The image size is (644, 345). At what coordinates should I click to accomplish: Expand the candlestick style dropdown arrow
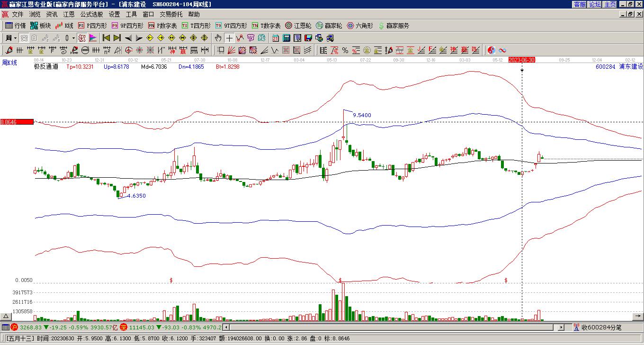pyautogui.click(x=73, y=38)
